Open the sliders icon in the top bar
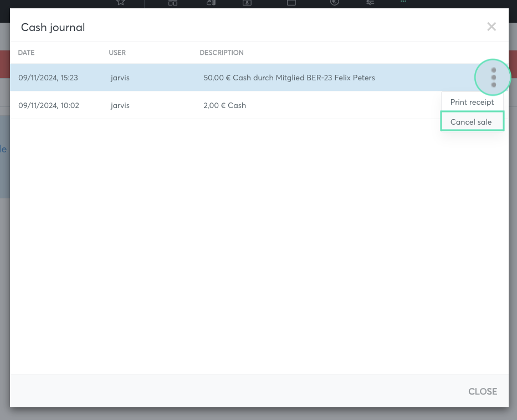517x420 pixels. pos(370,2)
